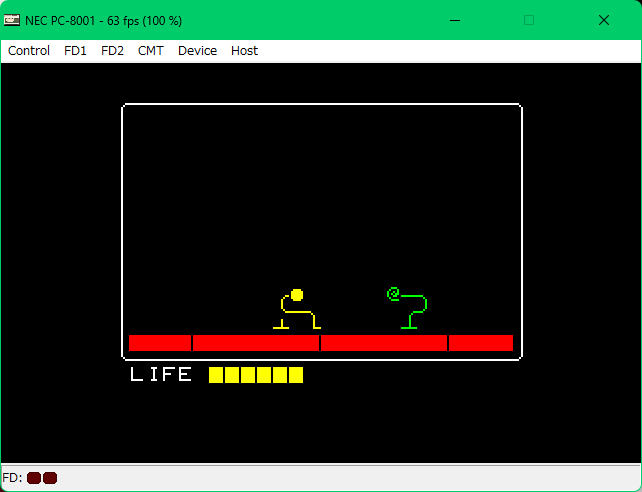Click the first FD drive indicator light
Viewport: 642px width, 492px height.
point(34,478)
